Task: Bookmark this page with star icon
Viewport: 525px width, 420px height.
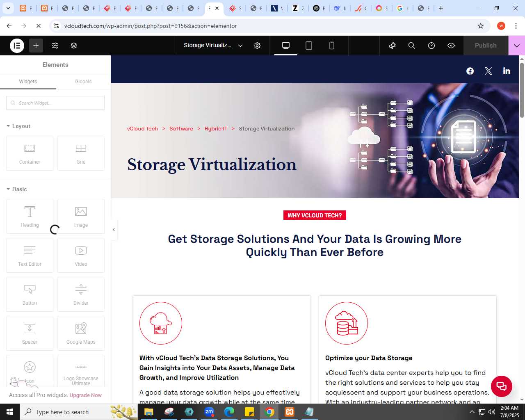Action: click(x=481, y=26)
